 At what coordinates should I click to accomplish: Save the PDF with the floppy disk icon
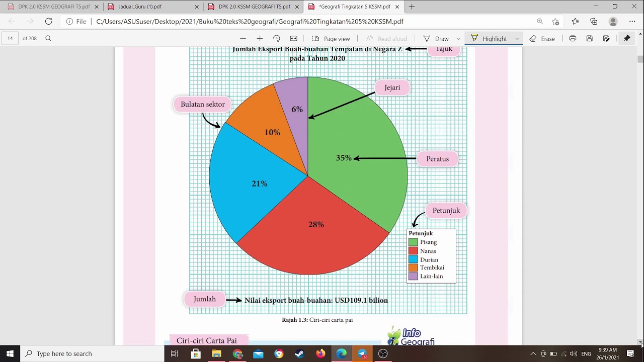click(x=589, y=38)
